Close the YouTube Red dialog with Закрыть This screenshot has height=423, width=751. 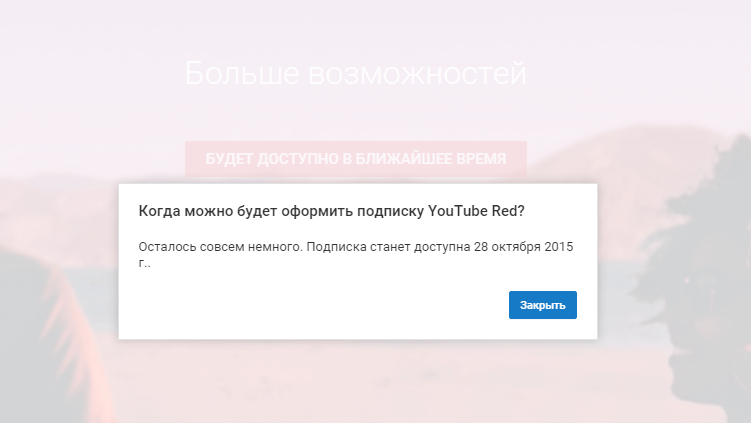click(543, 305)
